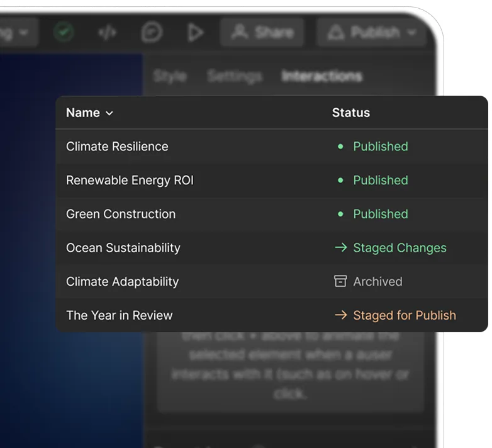
Task: Click the Status column header
Action: pos(351,113)
